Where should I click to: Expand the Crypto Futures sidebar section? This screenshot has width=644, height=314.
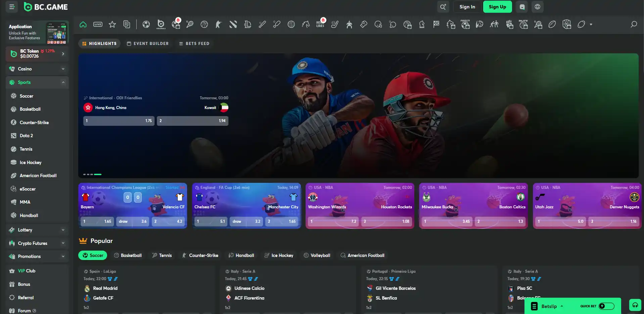[37, 243]
